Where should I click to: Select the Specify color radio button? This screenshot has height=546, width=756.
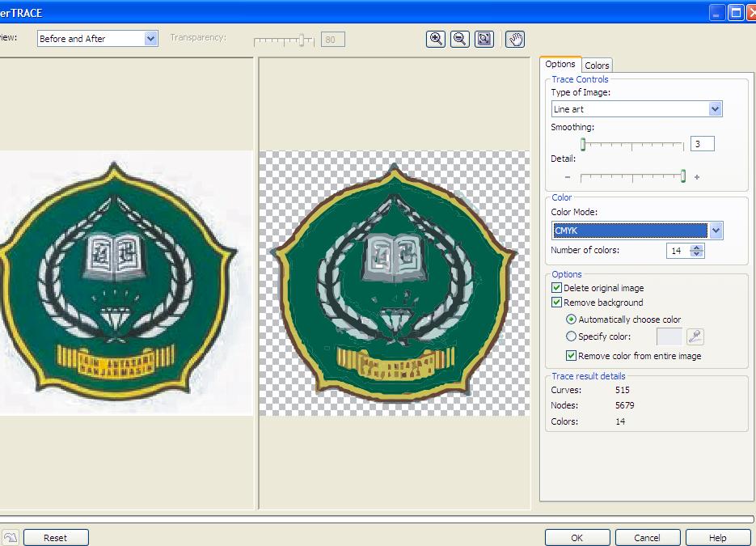click(571, 336)
